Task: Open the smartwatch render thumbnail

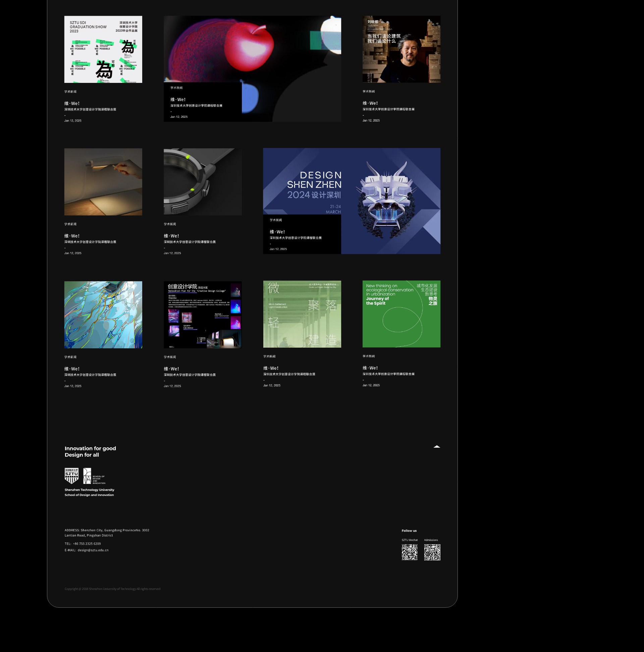Action: click(202, 182)
